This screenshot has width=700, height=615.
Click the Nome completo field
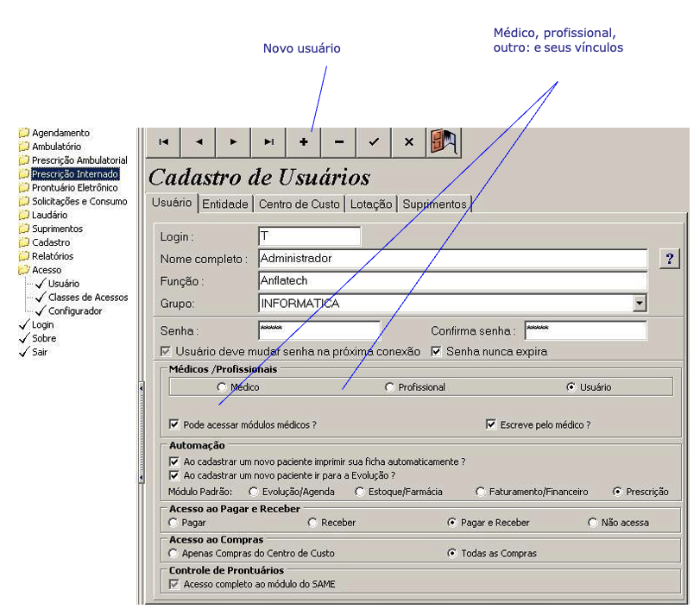pyautogui.click(x=452, y=259)
